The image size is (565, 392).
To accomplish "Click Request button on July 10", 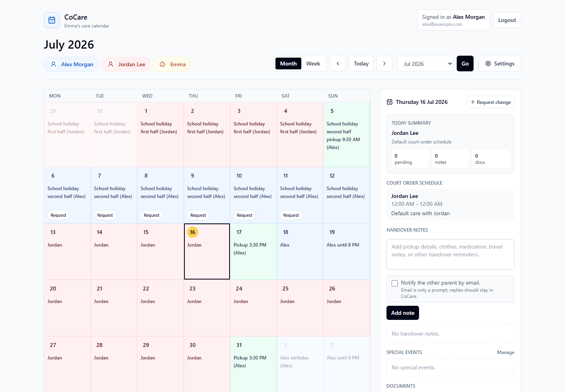I will tap(244, 215).
